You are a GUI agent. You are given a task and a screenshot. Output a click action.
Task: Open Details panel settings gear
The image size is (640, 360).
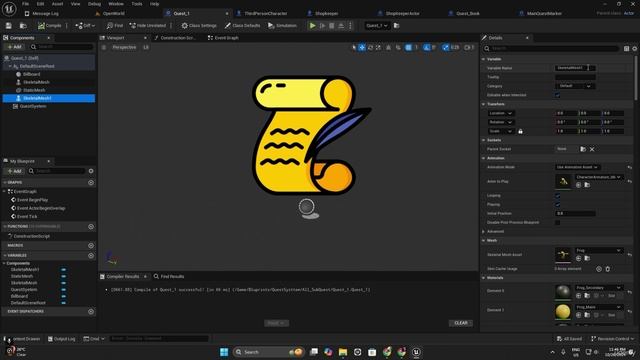[635, 49]
